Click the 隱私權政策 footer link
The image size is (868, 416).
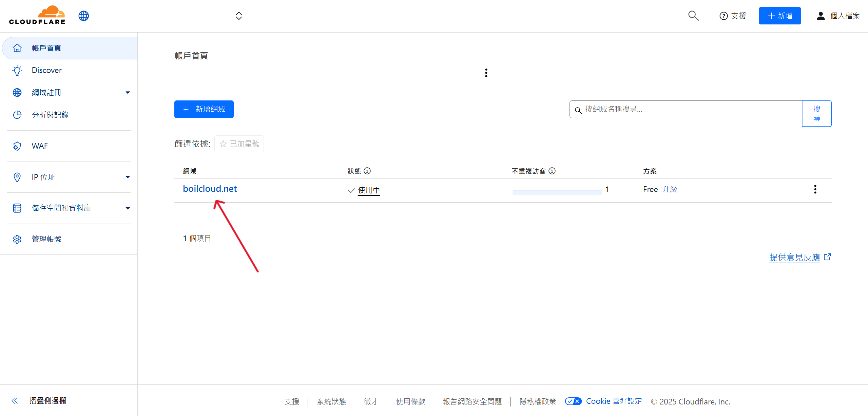[538, 401]
